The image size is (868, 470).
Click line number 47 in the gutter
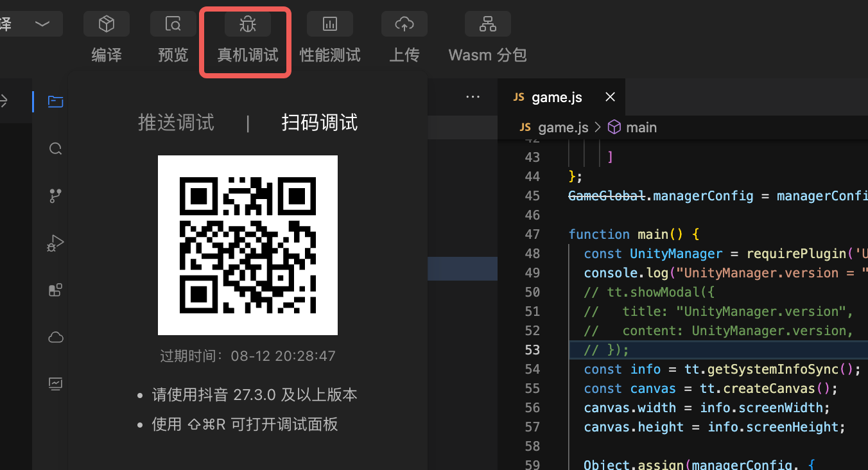[532, 234]
